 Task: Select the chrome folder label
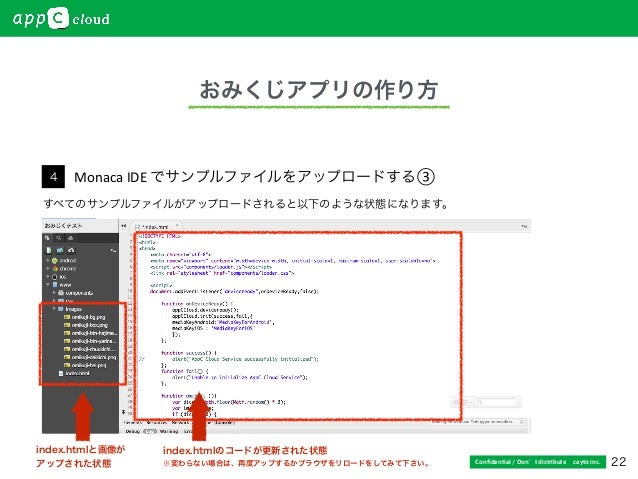[68, 269]
